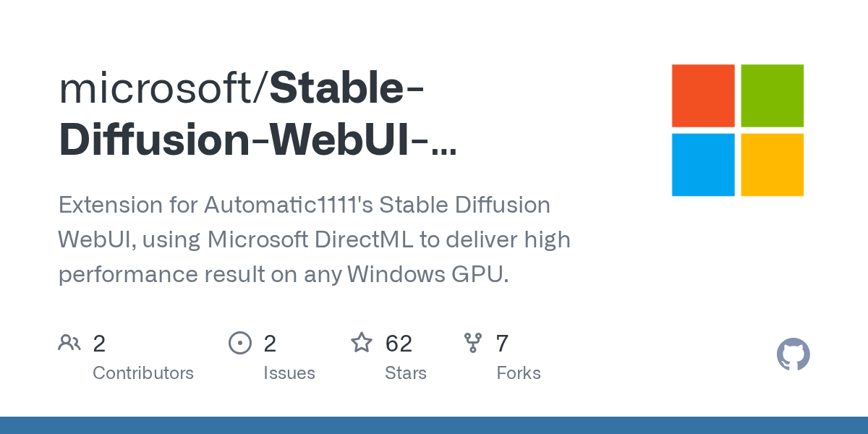The height and width of the screenshot is (434, 868).
Task: Open the Contributors label
Action: coord(143,373)
